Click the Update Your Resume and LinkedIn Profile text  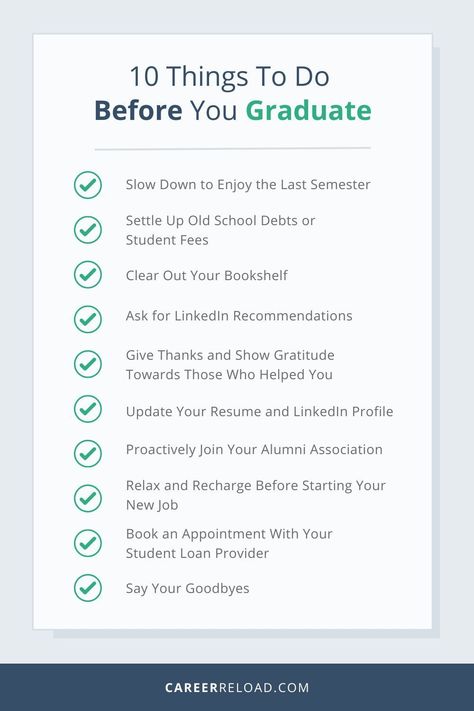tap(259, 412)
